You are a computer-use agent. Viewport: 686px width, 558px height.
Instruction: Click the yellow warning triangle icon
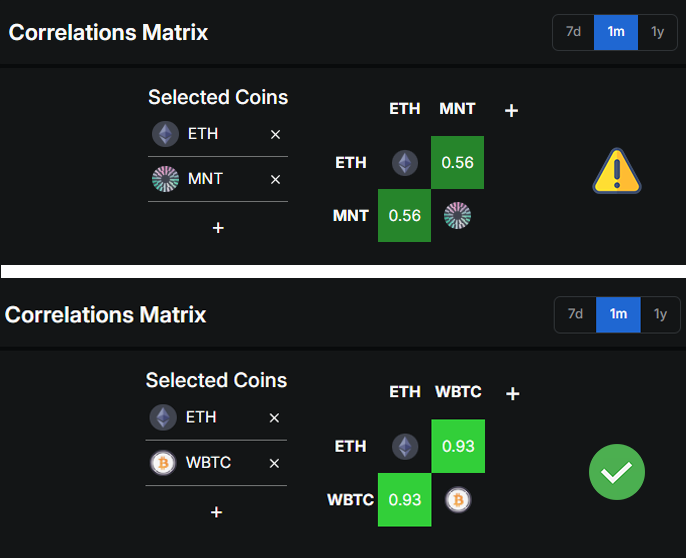[x=617, y=171]
